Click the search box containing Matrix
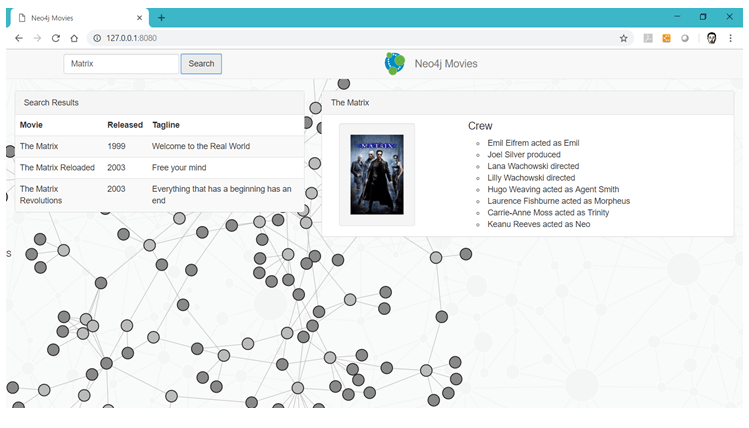The height and width of the screenshot is (428, 749). pos(121,64)
